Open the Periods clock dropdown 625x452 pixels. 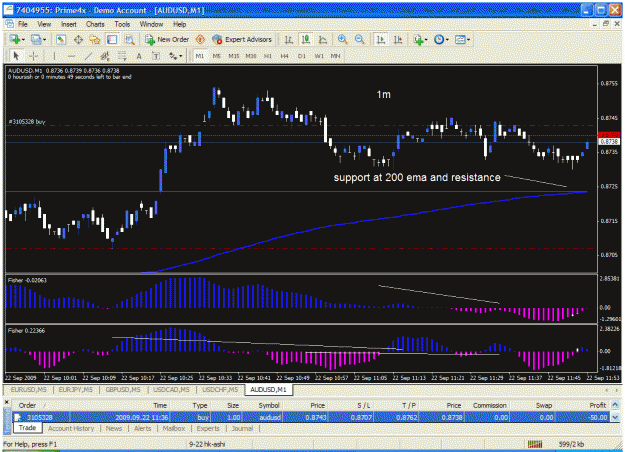441,39
